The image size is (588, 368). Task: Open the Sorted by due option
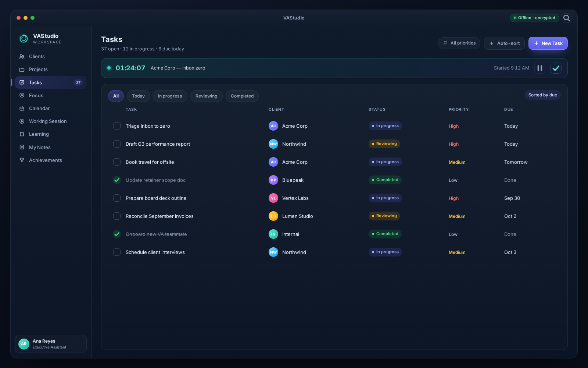(542, 95)
